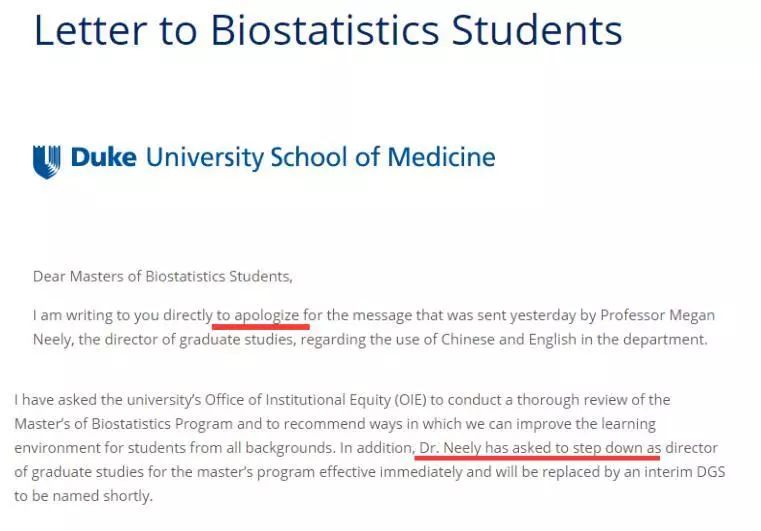Click the "Letter to Biostatistics Students" heading

[328, 30]
